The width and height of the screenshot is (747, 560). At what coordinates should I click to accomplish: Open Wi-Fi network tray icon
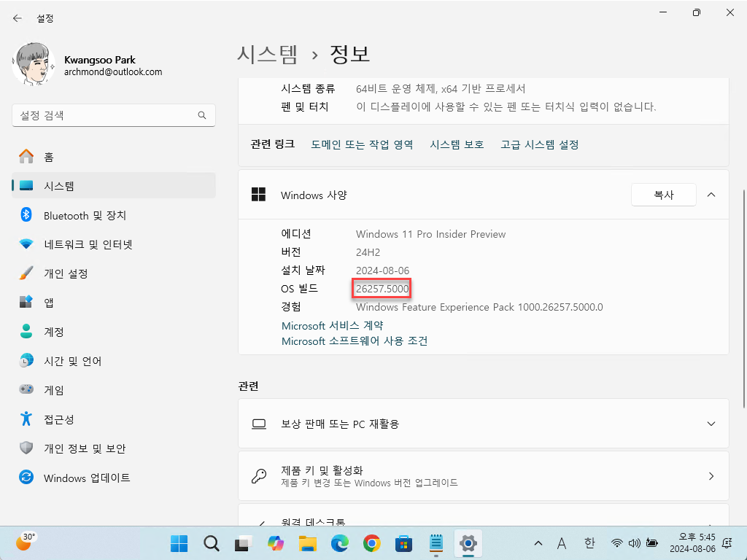tap(617, 542)
